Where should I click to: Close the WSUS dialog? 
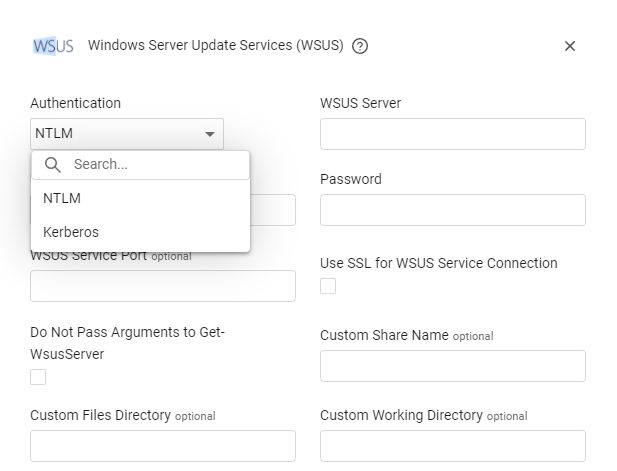(569, 46)
